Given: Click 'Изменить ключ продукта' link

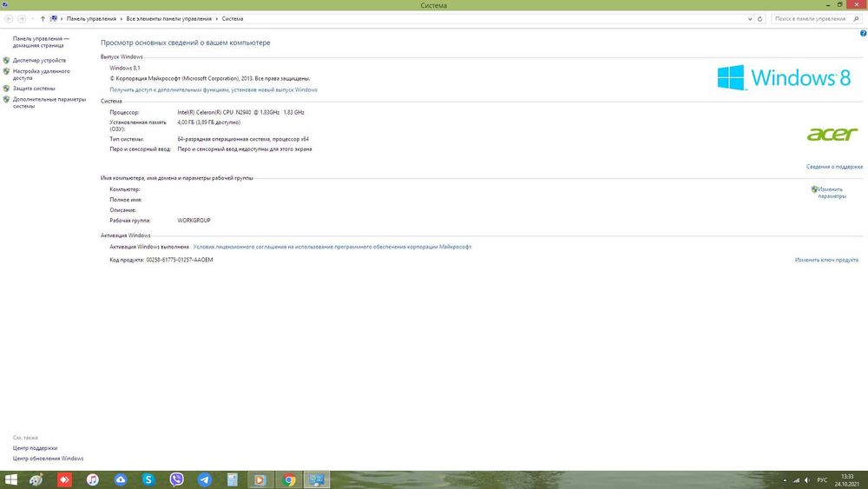Looking at the screenshot, I should pos(826,260).
